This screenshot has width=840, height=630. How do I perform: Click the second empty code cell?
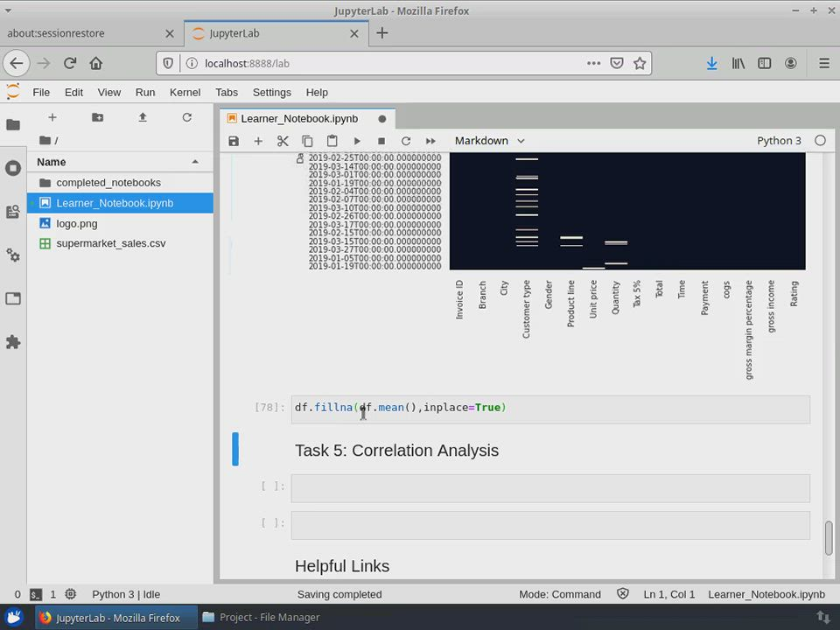(x=550, y=525)
